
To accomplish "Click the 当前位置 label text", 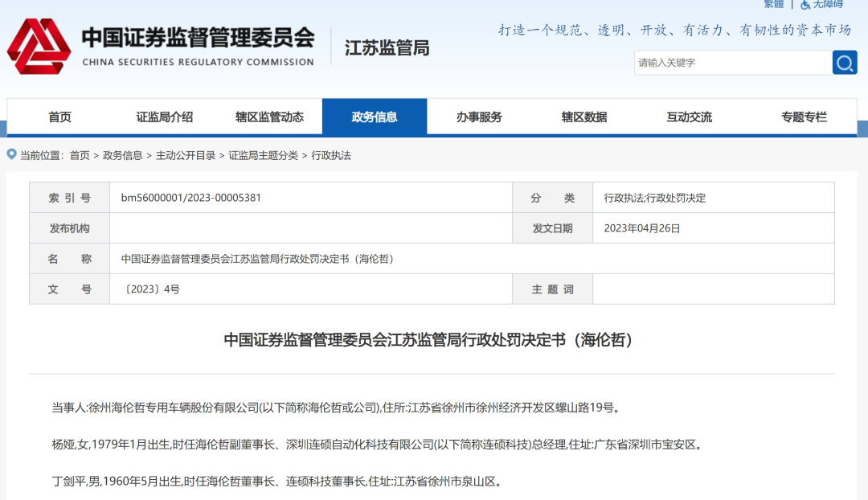I will (42, 156).
